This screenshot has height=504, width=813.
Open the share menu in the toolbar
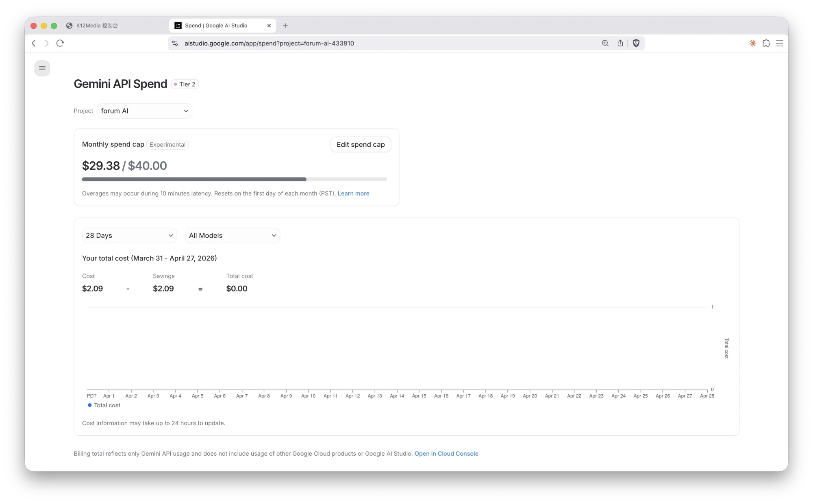coord(620,43)
